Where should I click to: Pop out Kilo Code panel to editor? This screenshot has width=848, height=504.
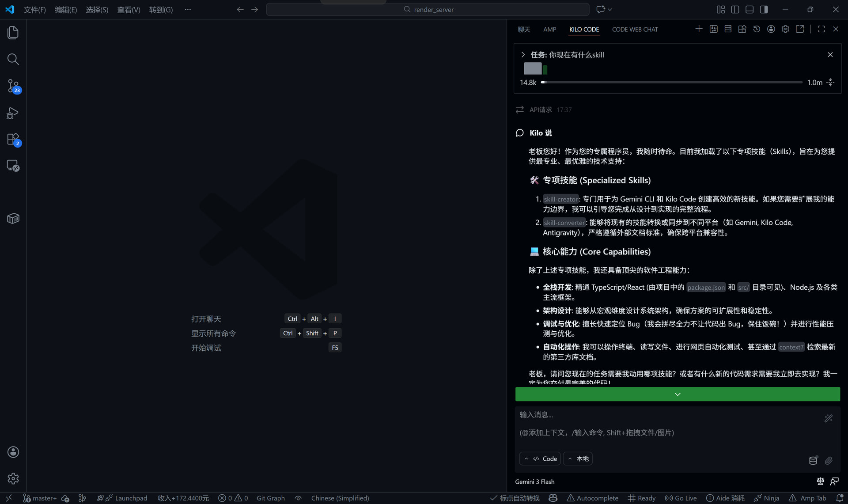(800, 29)
